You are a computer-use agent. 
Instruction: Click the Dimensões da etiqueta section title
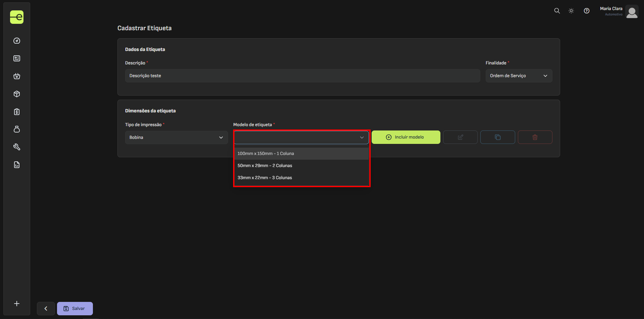(150, 111)
